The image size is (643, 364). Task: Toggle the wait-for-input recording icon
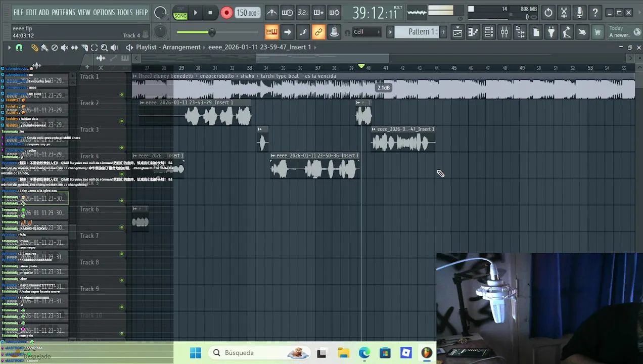point(287,13)
